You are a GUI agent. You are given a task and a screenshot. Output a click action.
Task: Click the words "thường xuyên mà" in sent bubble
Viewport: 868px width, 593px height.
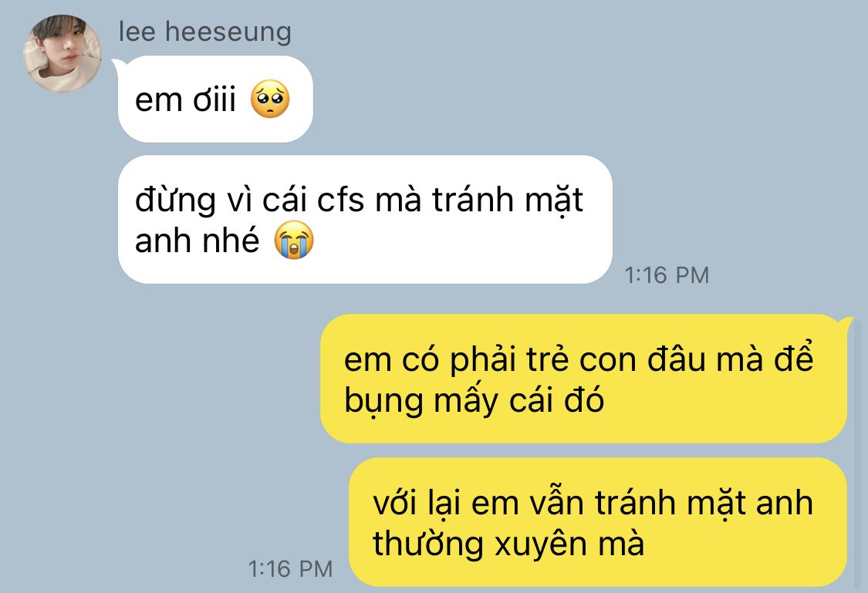tap(508, 544)
